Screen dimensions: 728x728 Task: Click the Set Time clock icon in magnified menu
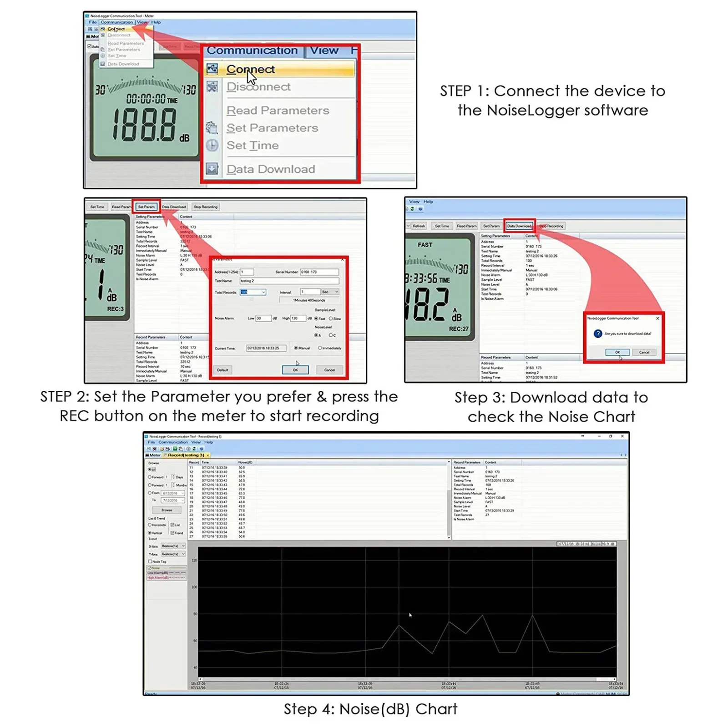(212, 145)
